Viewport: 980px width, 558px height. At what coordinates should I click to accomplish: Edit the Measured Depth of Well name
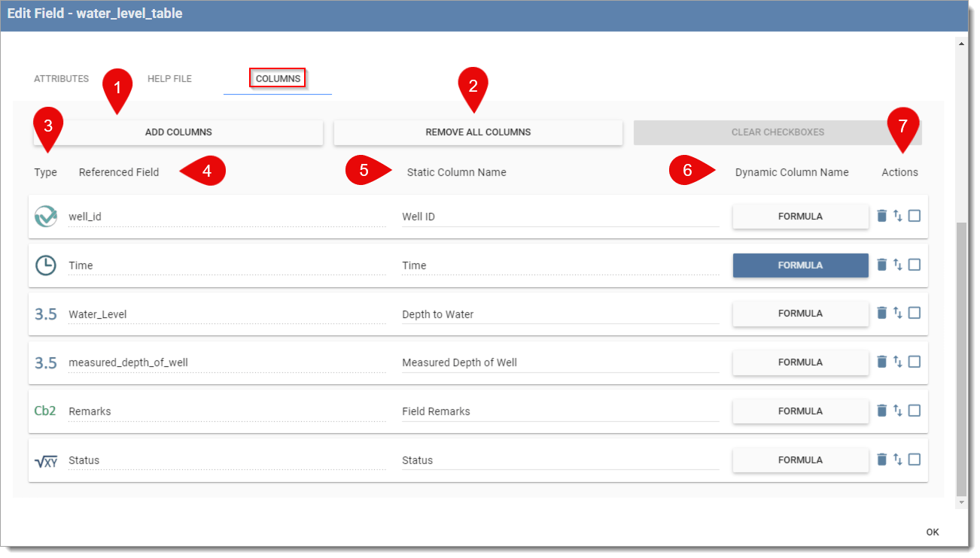click(560, 362)
